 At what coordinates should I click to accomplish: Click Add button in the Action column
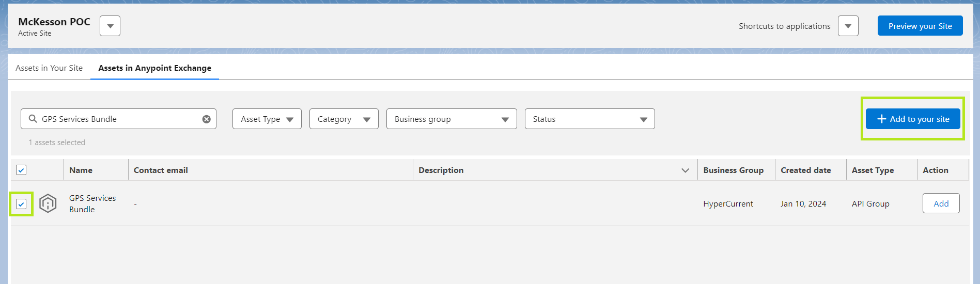(941, 203)
